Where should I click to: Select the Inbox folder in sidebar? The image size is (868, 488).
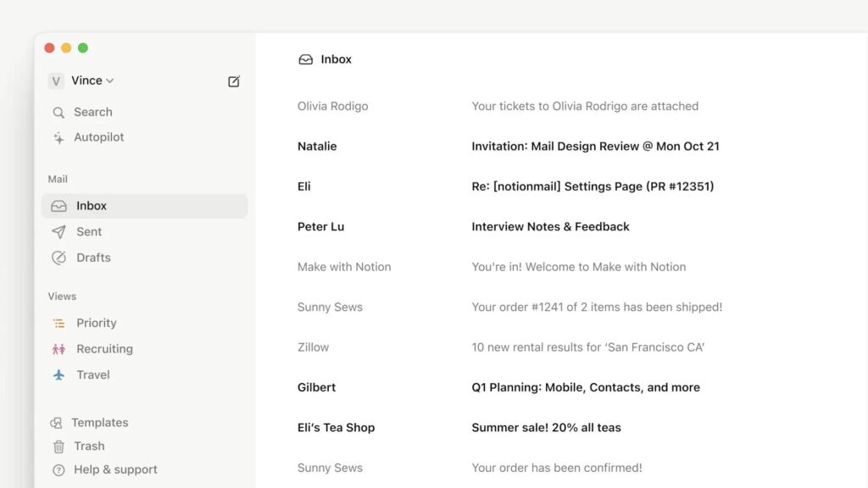144,206
